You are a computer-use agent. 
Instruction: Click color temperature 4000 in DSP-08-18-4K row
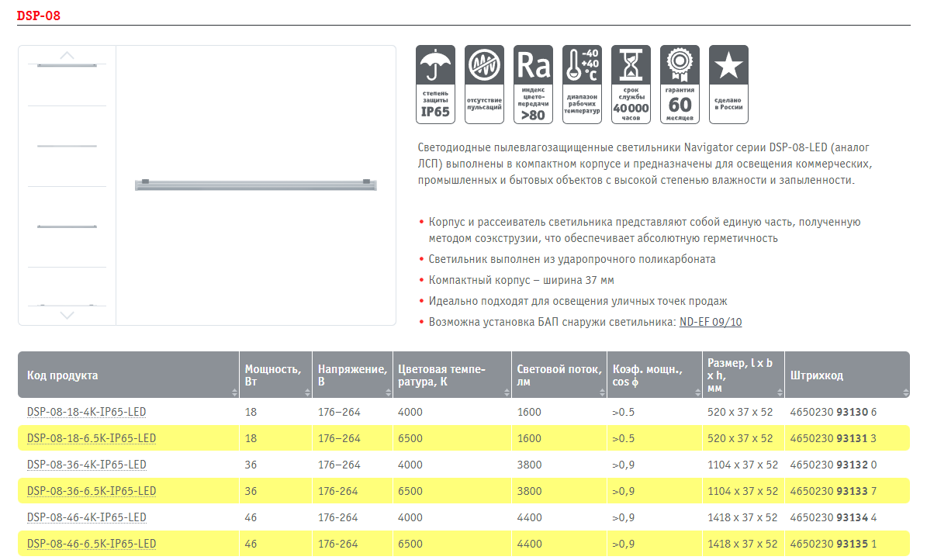click(410, 412)
